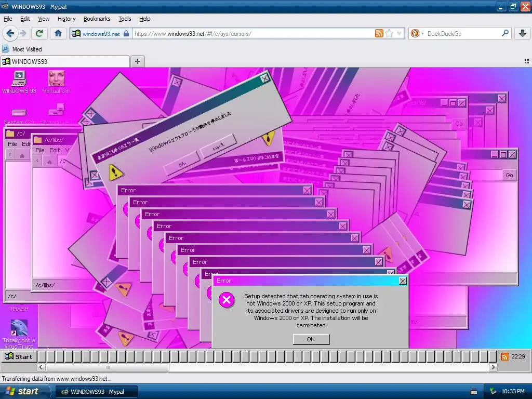This screenshot has width=532, height=399.
Task: Open the Help menu
Action: pyautogui.click(x=144, y=19)
